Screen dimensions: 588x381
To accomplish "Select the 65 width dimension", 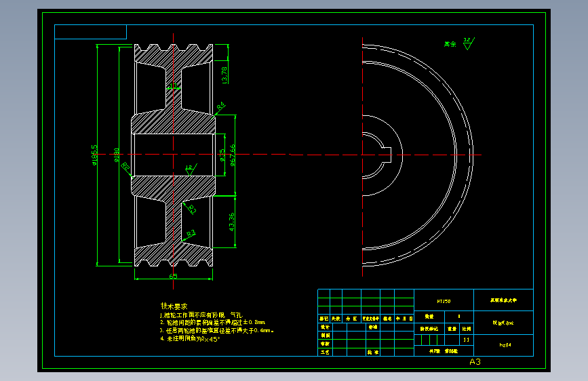I will pyautogui.click(x=173, y=277).
